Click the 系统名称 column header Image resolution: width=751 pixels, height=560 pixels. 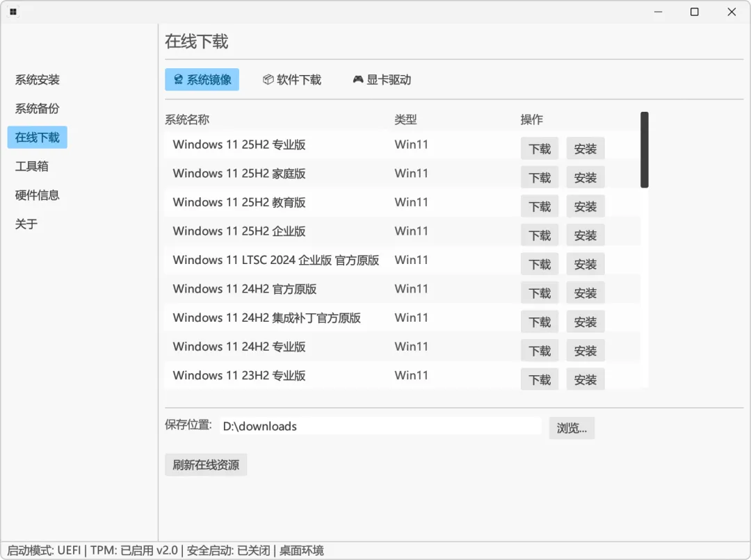[187, 120]
